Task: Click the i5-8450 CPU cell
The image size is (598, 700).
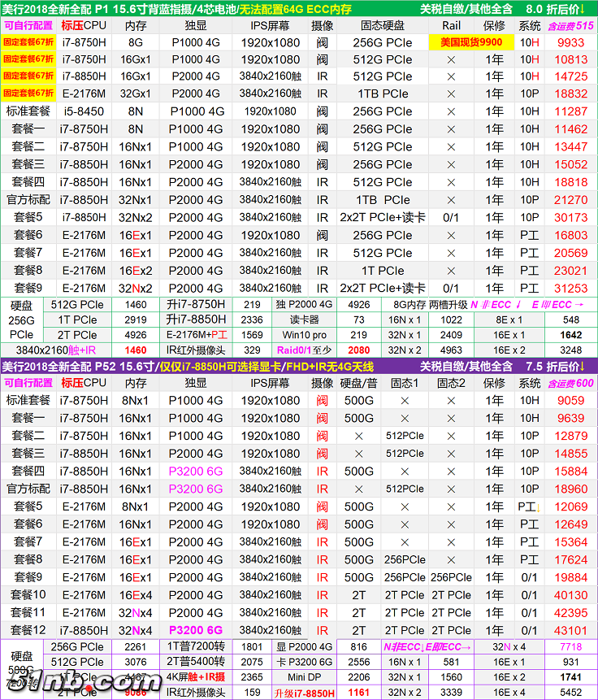Action: [84, 111]
